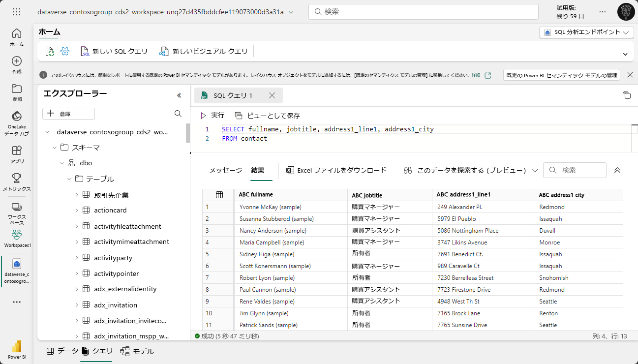Open OneLake データ ハブ

(x=17, y=123)
